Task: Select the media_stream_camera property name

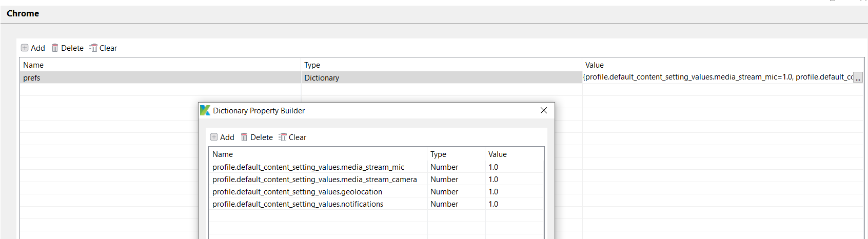Action: [314, 180]
